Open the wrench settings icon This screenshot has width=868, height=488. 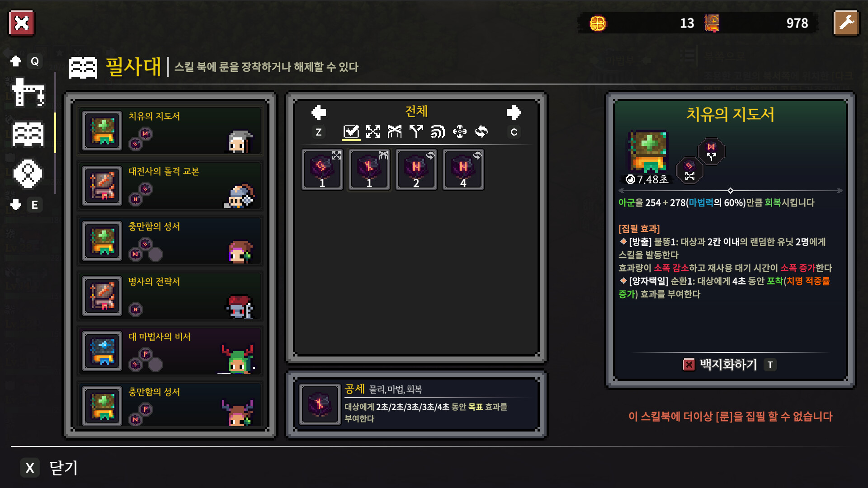pyautogui.click(x=846, y=23)
